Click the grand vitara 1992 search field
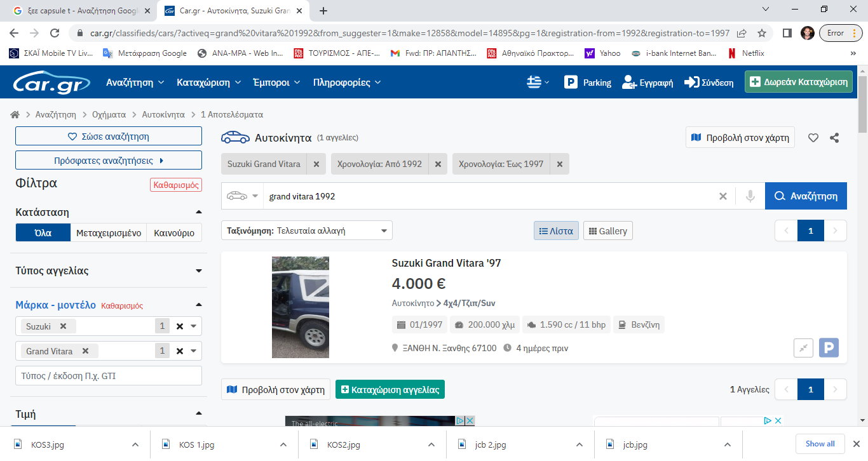The image size is (868, 461). pos(488,196)
